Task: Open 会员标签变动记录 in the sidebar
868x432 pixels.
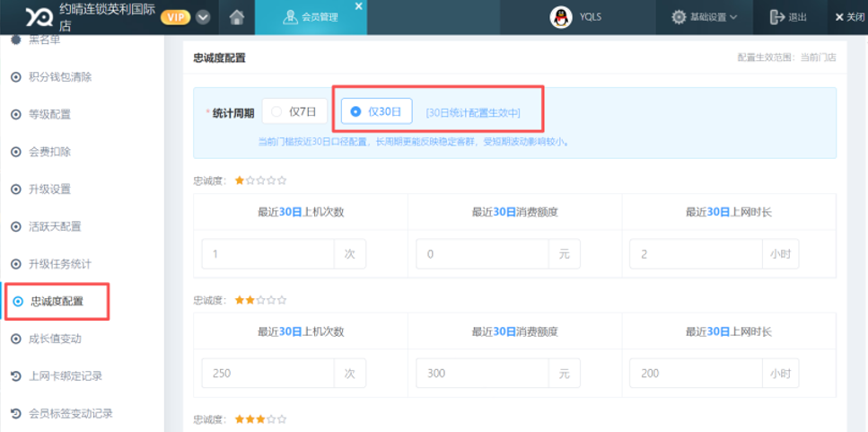Action: (70, 413)
